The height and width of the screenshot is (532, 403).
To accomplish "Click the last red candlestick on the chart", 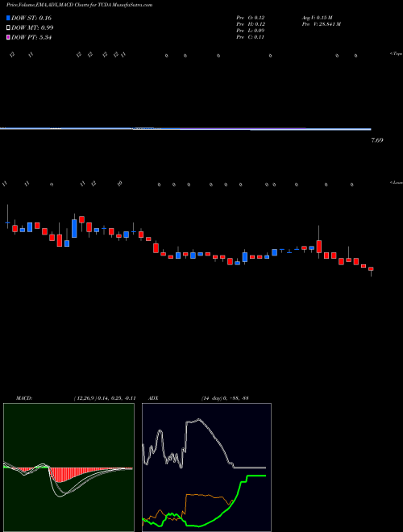I will tap(371, 268).
